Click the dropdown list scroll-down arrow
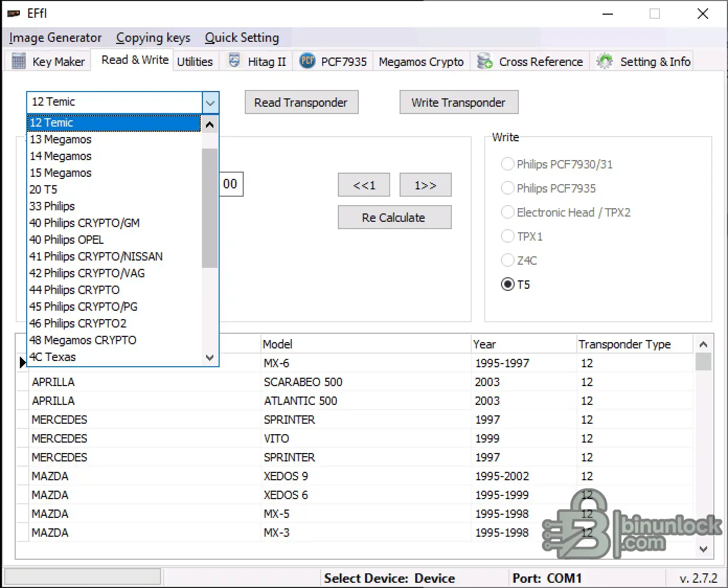The height and width of the screenshot is (588, 728). pos(210,358)
